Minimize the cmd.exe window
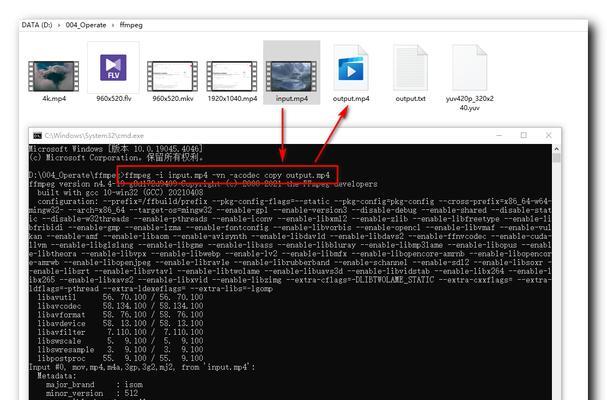The image size is (607, 400). coord(499,135)
